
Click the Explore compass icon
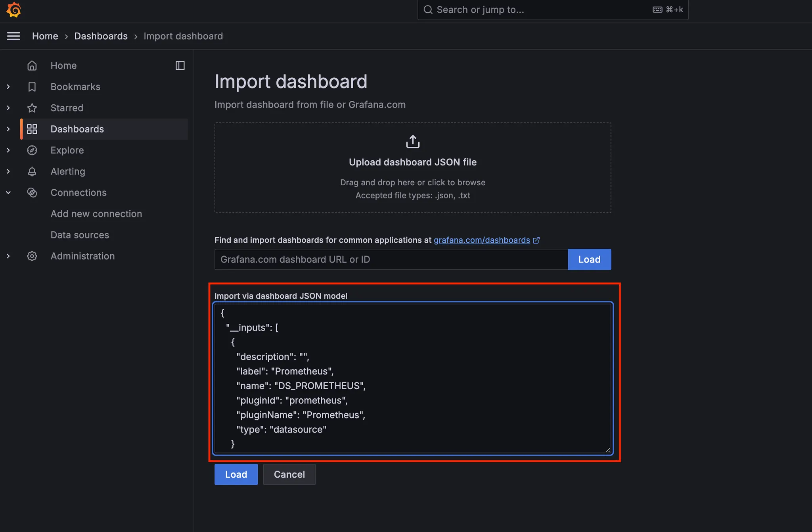click(x=32, y=150)
